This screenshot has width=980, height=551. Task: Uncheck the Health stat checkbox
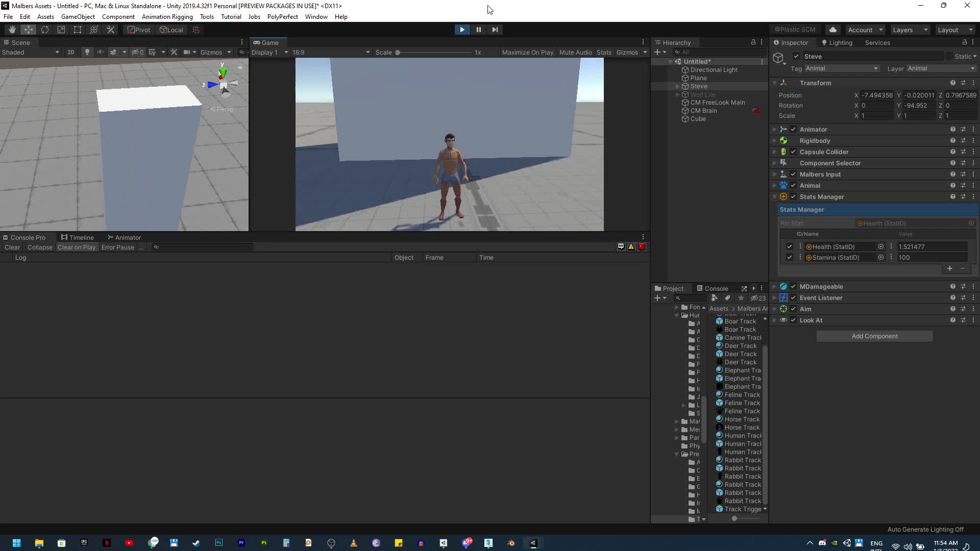(x=790, y=246)
